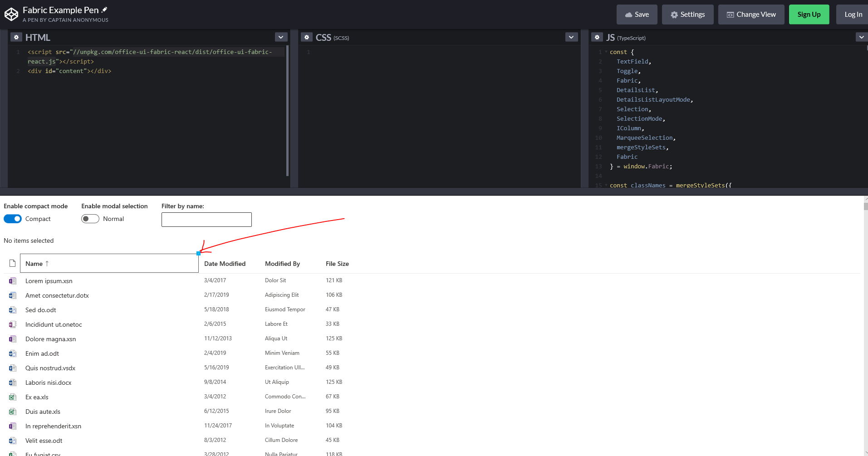Click the CodePen logo icon
Viewport: 868px width, 456px height.
[11, 15]
